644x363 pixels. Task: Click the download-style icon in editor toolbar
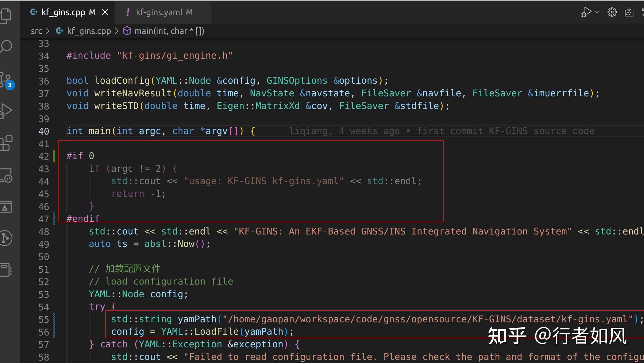tap(629, 12)
